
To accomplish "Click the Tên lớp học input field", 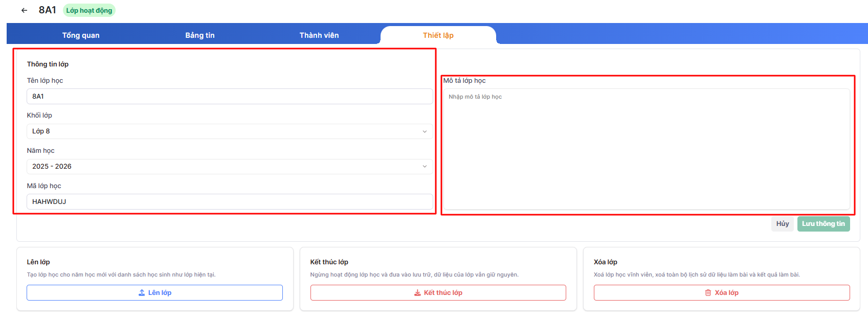I will [229, 96].
